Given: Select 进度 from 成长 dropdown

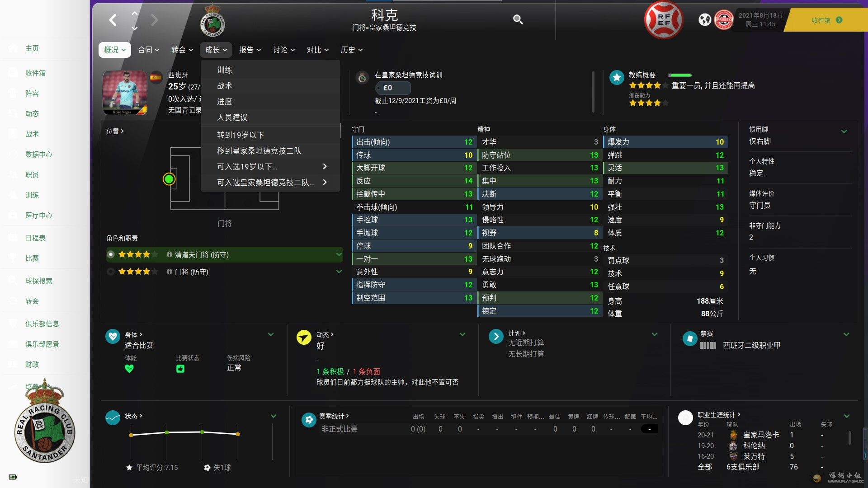Looking at the screenshot, I should 270,102.
